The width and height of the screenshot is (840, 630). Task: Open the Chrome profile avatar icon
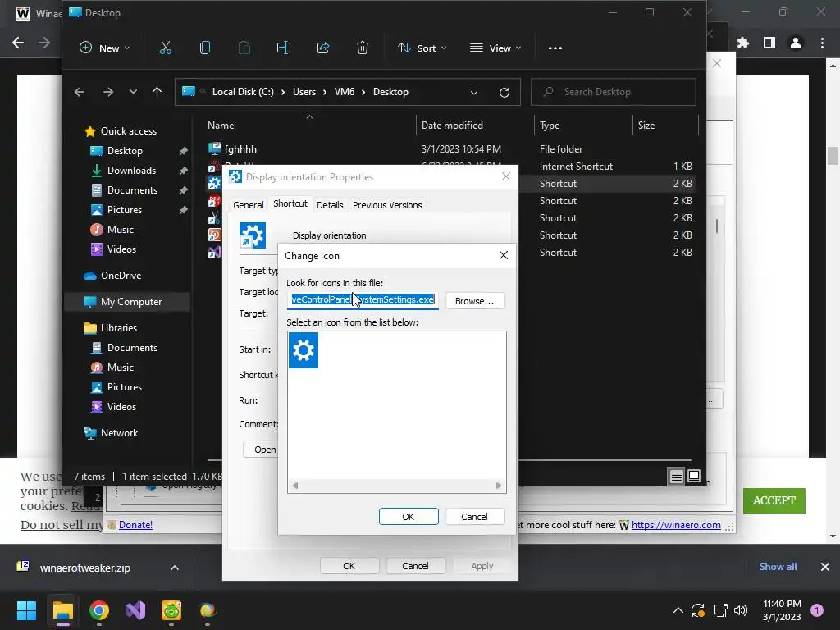click(x=796, y=43)
